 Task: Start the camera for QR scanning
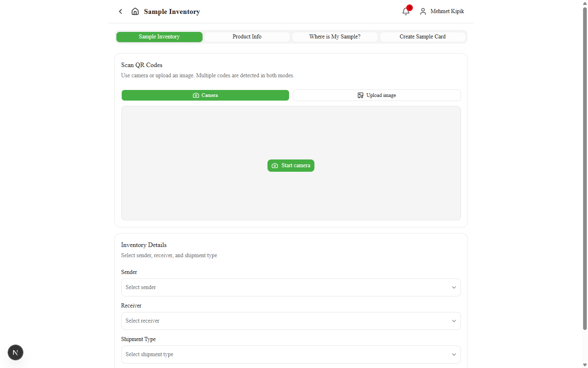coord(291,166)
